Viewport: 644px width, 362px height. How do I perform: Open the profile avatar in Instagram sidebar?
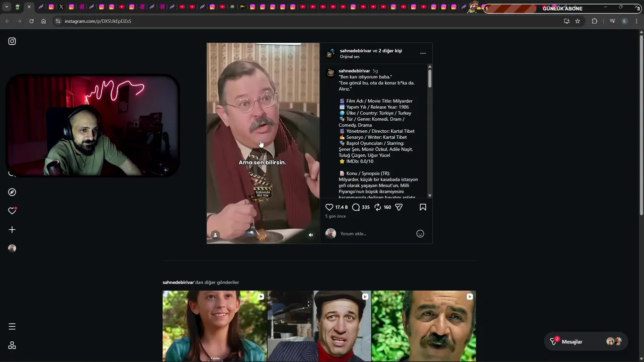tap(12, 248)
